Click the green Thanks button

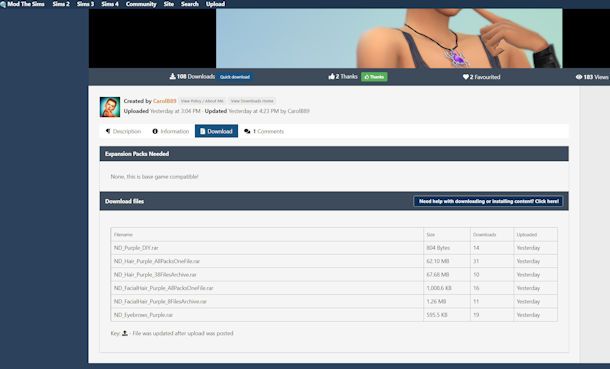click(374, 77)
